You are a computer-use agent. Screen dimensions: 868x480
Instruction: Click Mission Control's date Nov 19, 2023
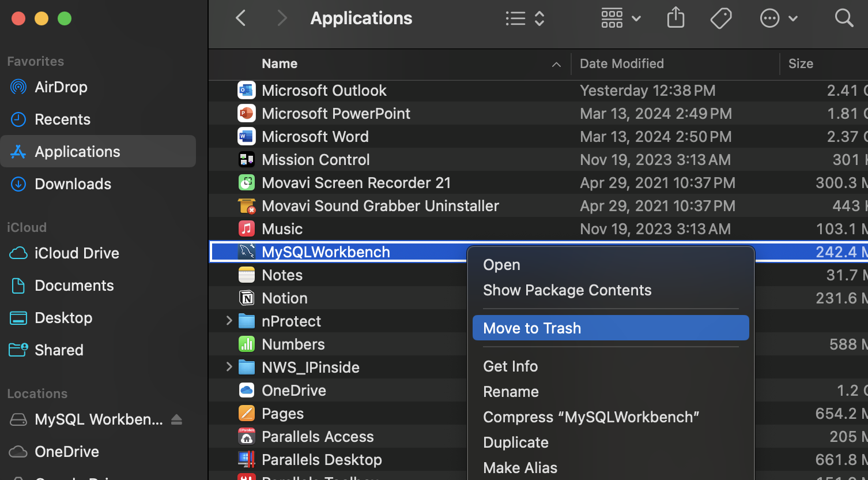point(655,160)
